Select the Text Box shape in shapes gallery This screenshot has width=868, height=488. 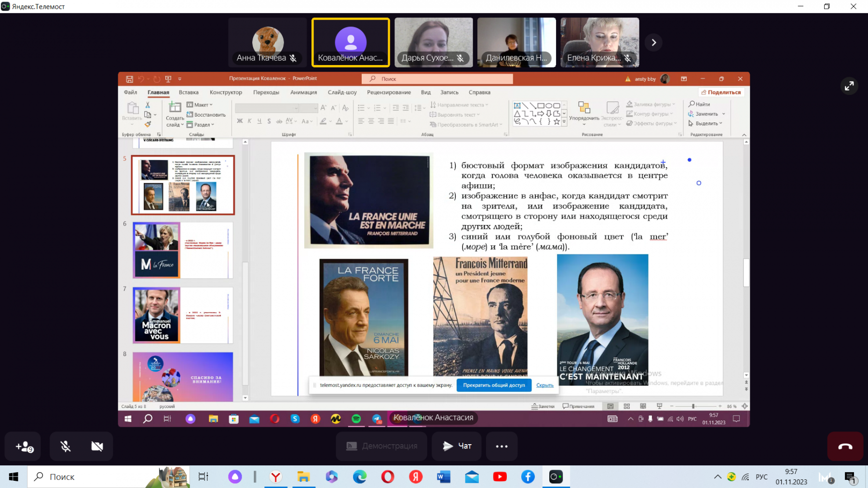517,106
